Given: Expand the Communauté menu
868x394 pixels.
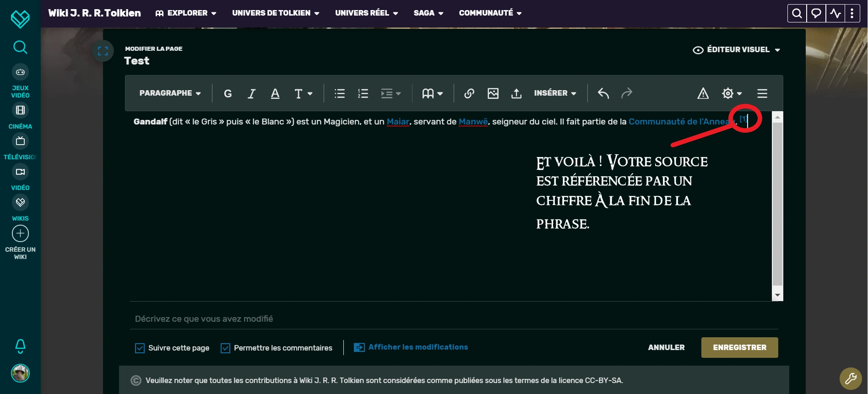Looking at the screenshot, I should (x=490, y=13).
